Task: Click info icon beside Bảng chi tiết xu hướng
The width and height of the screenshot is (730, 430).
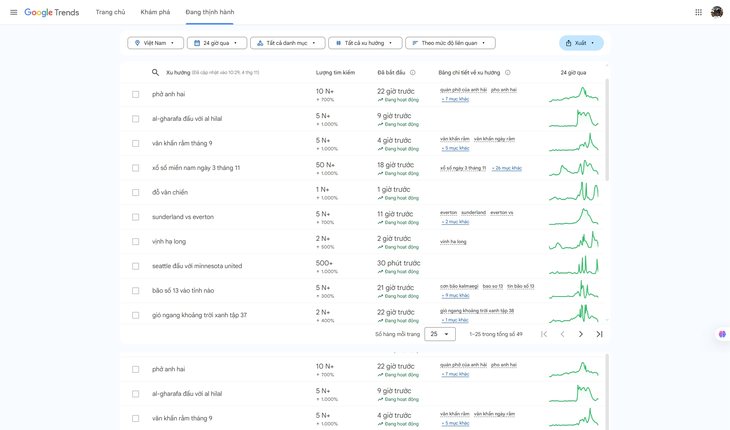Action: coord(508,73)
